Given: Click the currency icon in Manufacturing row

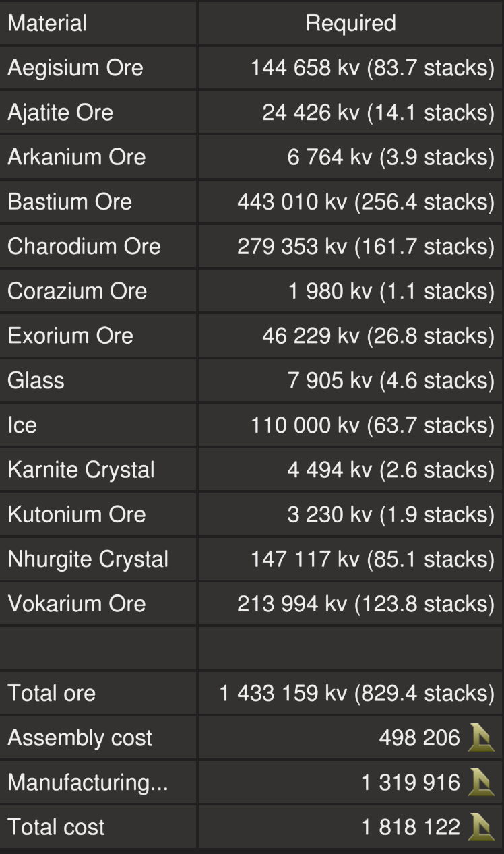Looking at the screenshot, I should [482, 783].
